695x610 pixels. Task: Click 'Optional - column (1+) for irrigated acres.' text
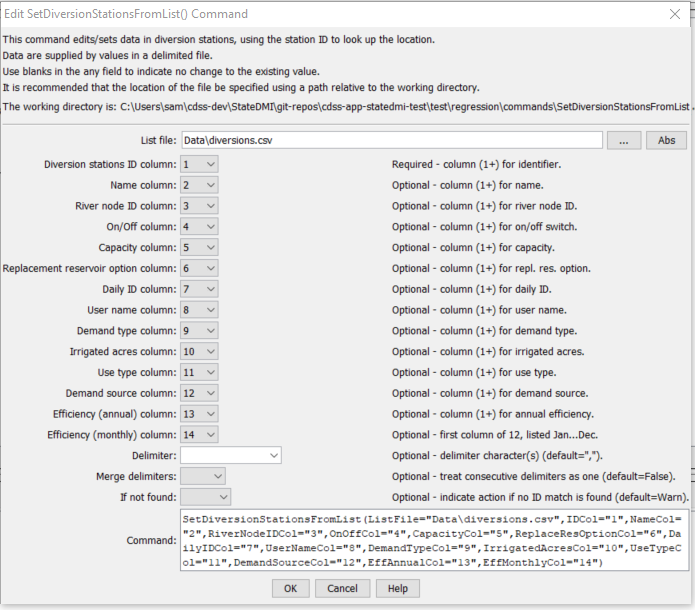(x=488, y=352)
